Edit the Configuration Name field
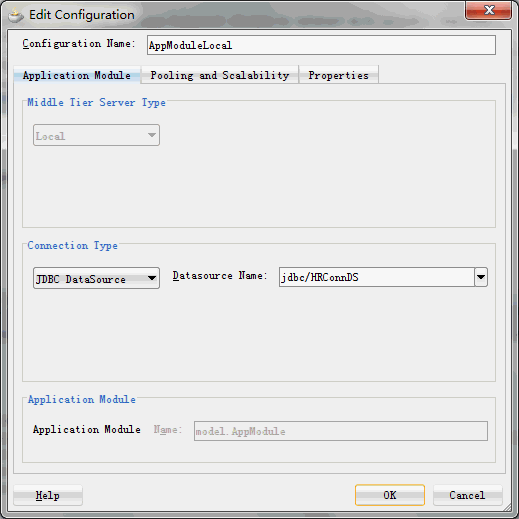 pyautogui.click(x=321, y=45)
